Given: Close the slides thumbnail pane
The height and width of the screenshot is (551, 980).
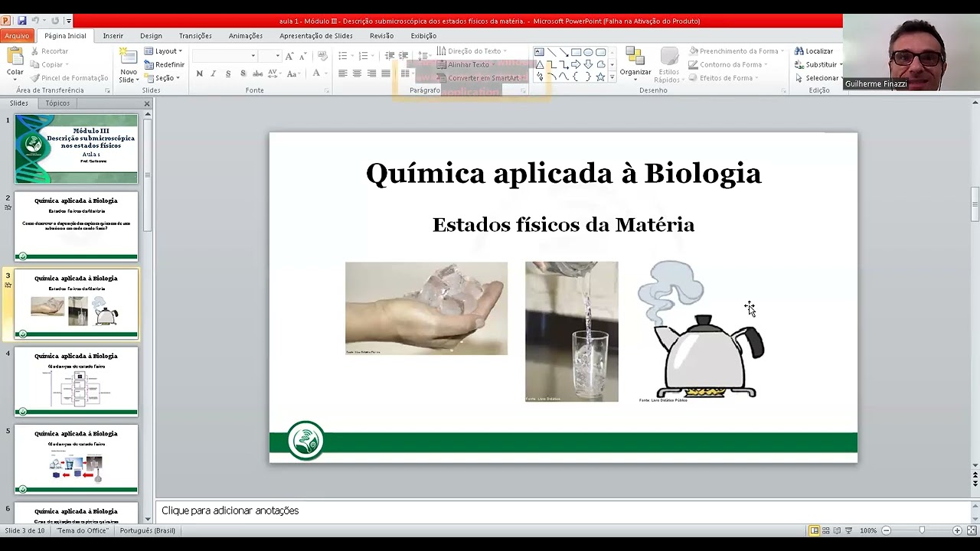Looking at the screenshot, I should 147,103.
